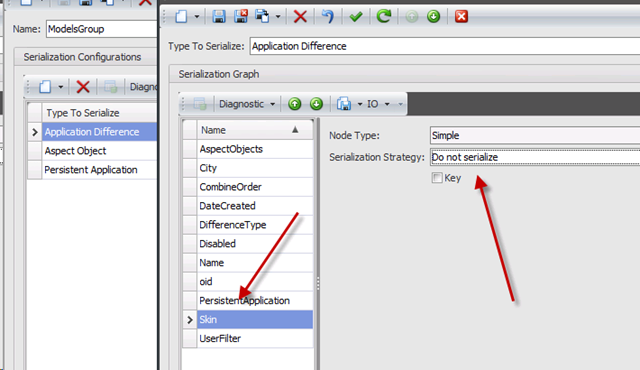The width and height of the screenshot is (640, 370).
Task: Sort by the Name column header
Action: (x=255, y=130)
